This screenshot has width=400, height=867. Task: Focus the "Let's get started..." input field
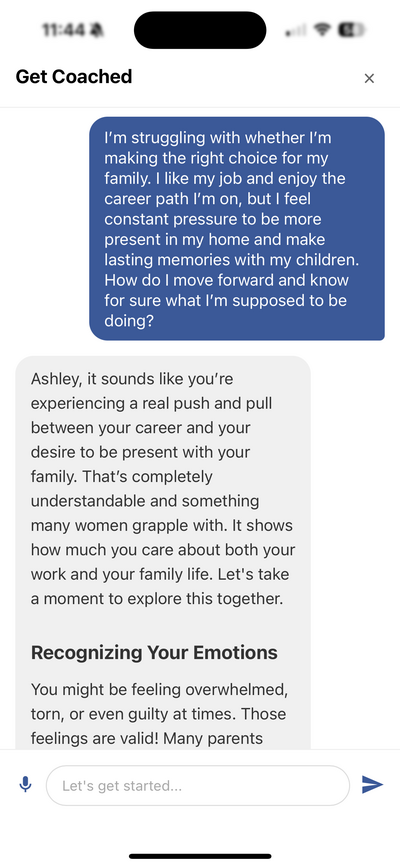point(198,785)
